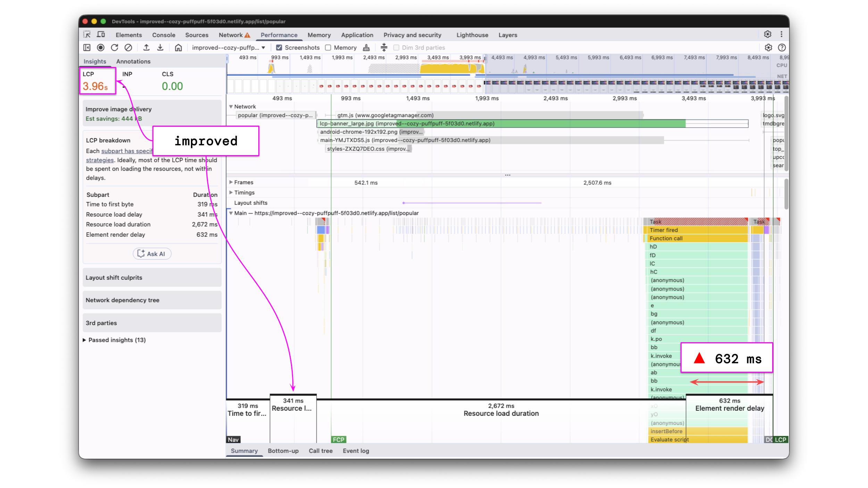
Task: Click the upload profile icon
Action: click(147, 48)
